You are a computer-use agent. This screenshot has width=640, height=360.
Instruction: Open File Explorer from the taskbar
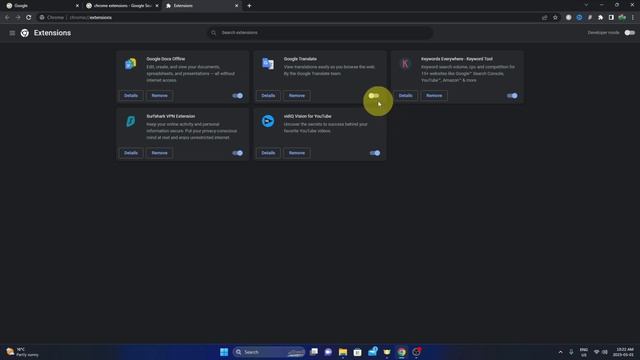[343, 352]
